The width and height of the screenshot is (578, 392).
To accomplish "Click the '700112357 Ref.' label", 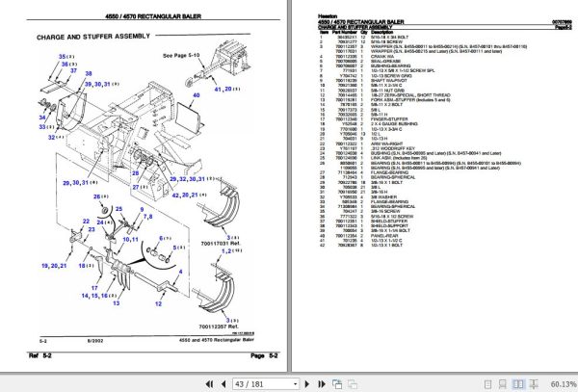I will coord(219,327).
